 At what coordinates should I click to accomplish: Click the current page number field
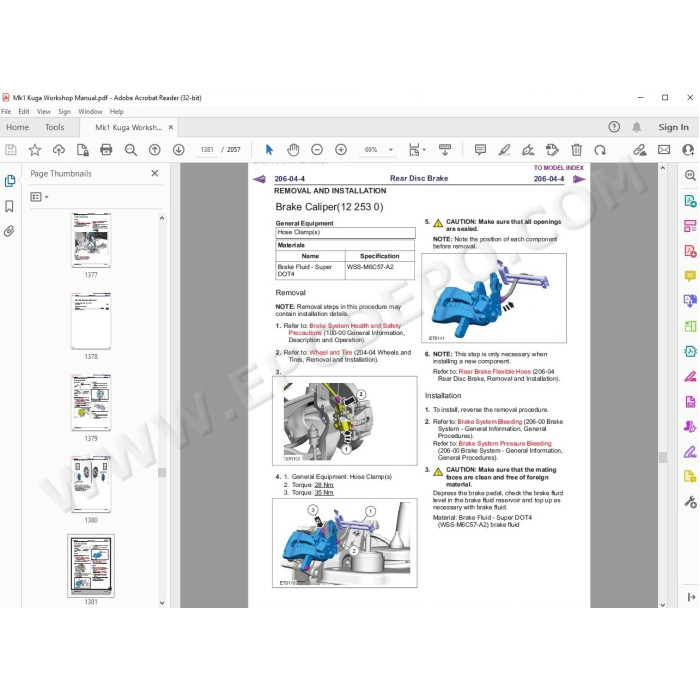click(207, 150)
